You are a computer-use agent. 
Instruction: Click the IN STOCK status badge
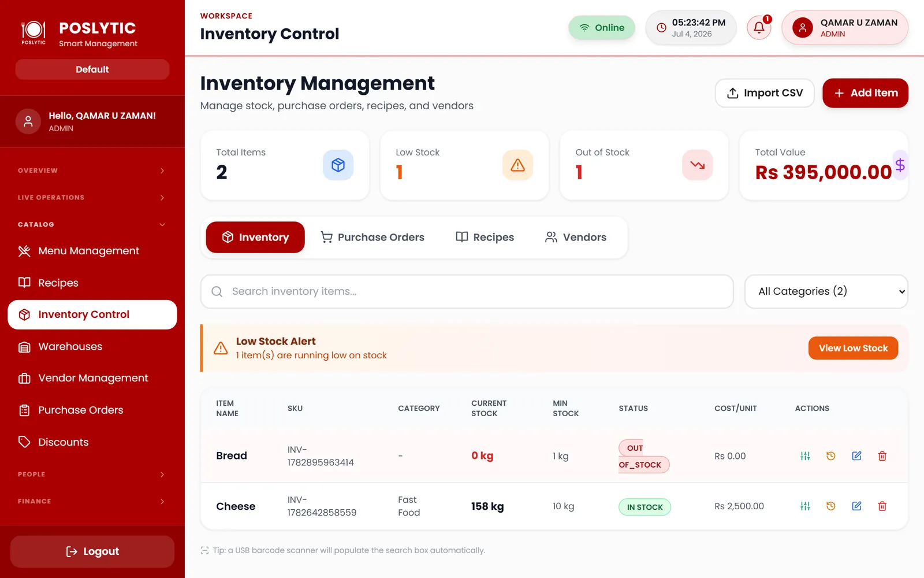[x=644, y=507]
